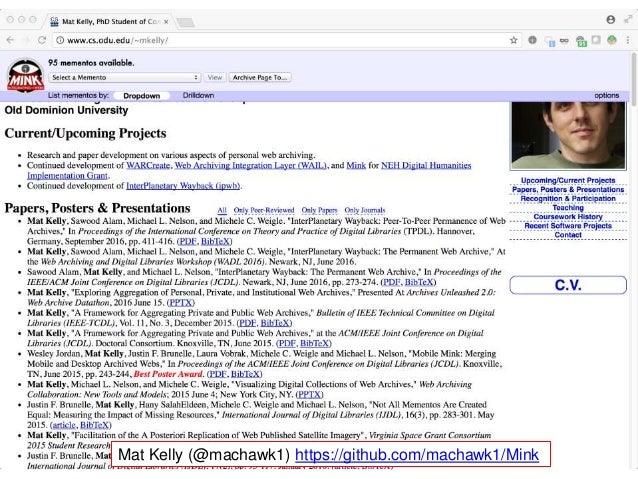
Task: Filter by Only Peer-Reviewed
Action: point(264,210)
